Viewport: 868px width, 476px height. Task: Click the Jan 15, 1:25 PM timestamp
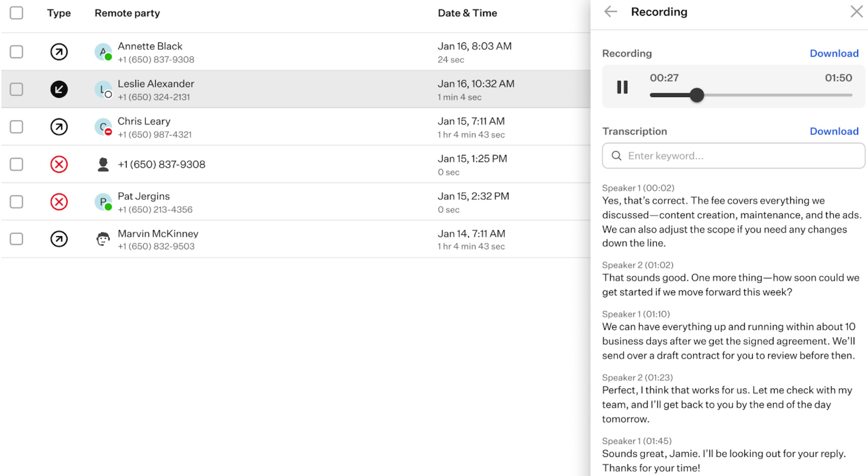tap(472, 159)
